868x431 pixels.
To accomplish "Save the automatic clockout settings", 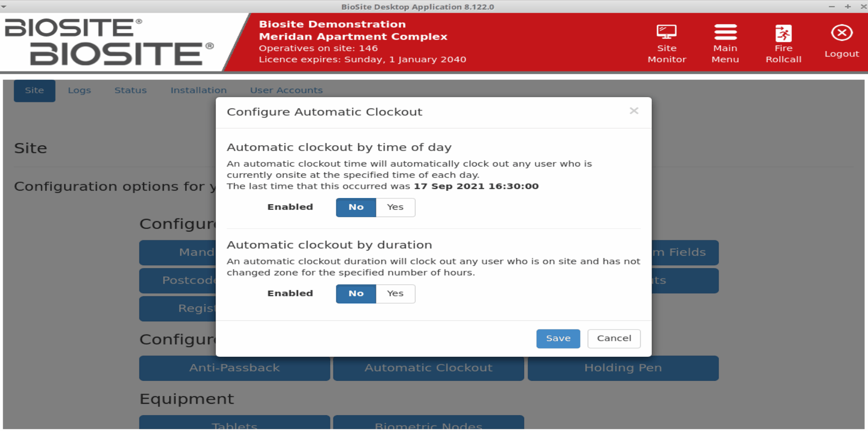I will [558, 339].
